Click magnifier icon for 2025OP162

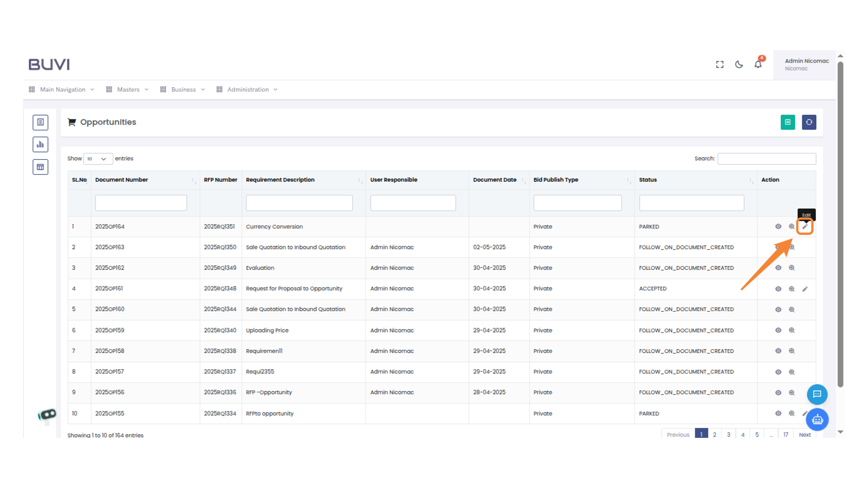point(792,268)
